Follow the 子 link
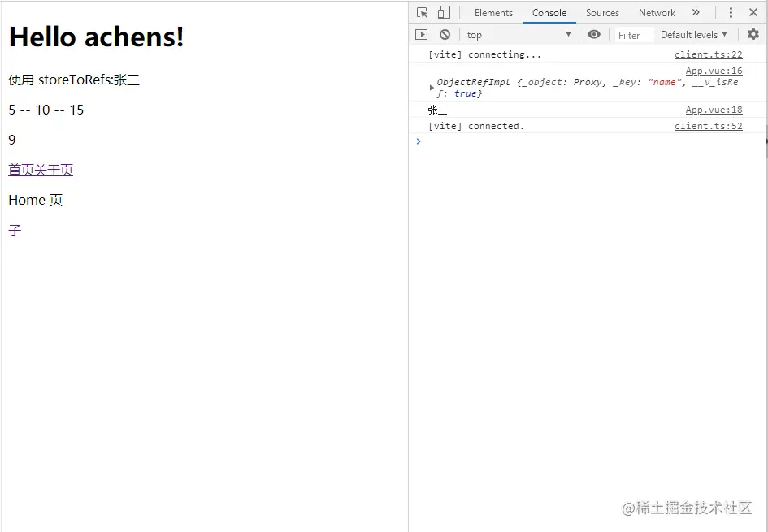Viewport: 768px width, 532px height. coord(15,231)
